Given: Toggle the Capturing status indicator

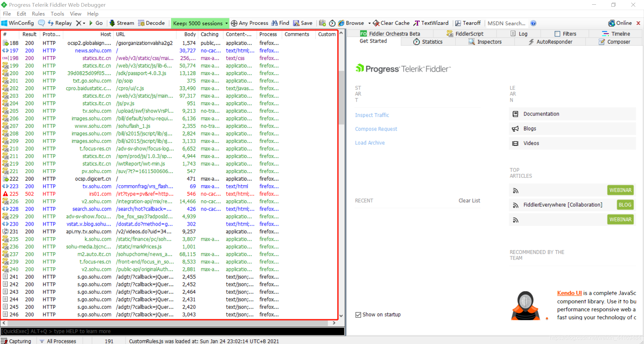Looking at the screenshot, I should (16, 341).
